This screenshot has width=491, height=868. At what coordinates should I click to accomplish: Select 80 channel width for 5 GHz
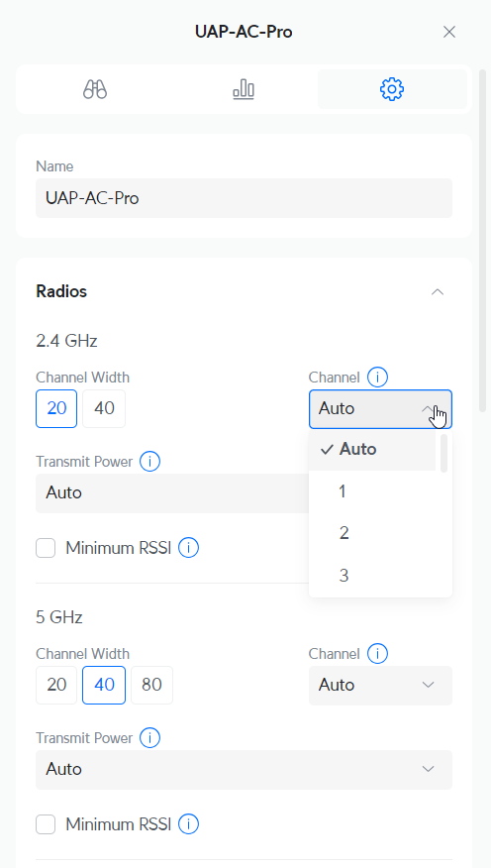click(151, 685)
